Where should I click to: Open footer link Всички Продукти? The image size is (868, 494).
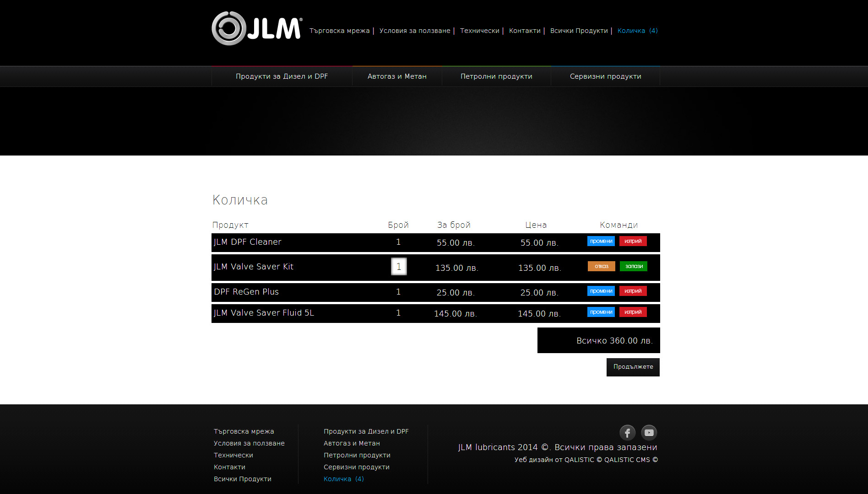click(243, 479)
